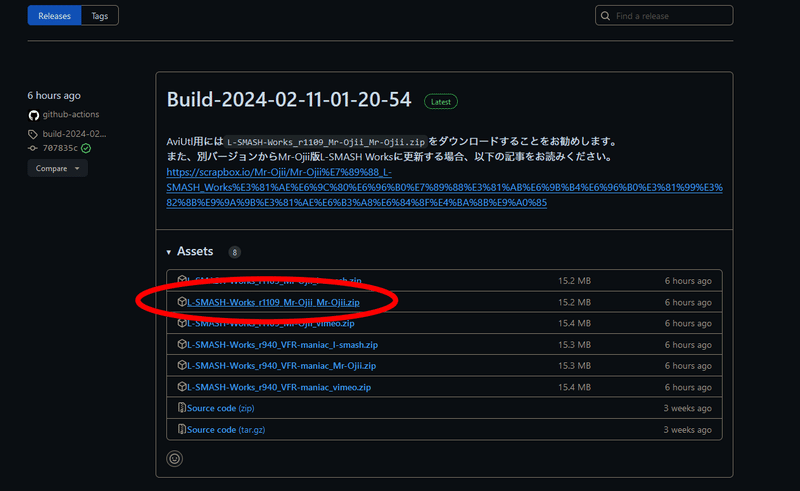Download Source code (tar.gz)

(226, 429)
